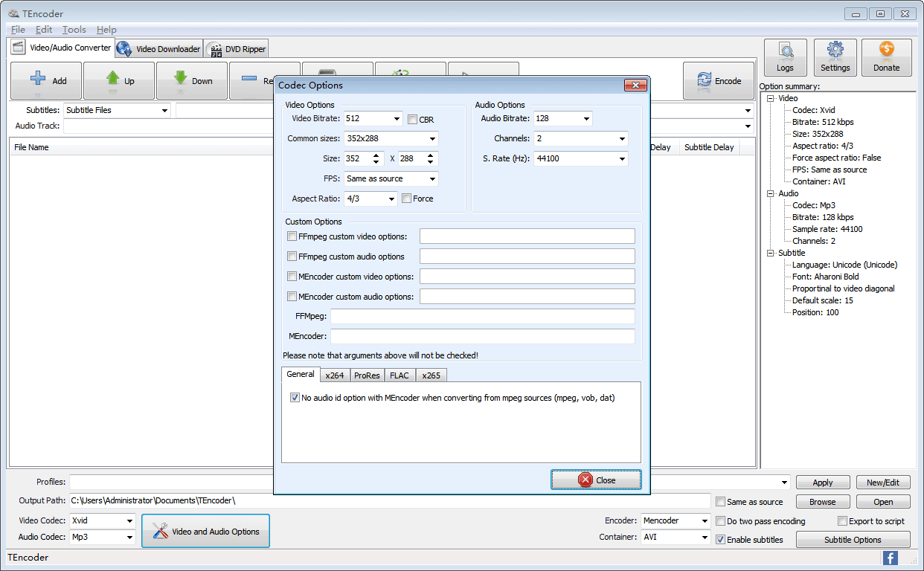Open the Settings gear icon
The height and width of the screenshot is (571, 924).
click(x=835, y=51)
